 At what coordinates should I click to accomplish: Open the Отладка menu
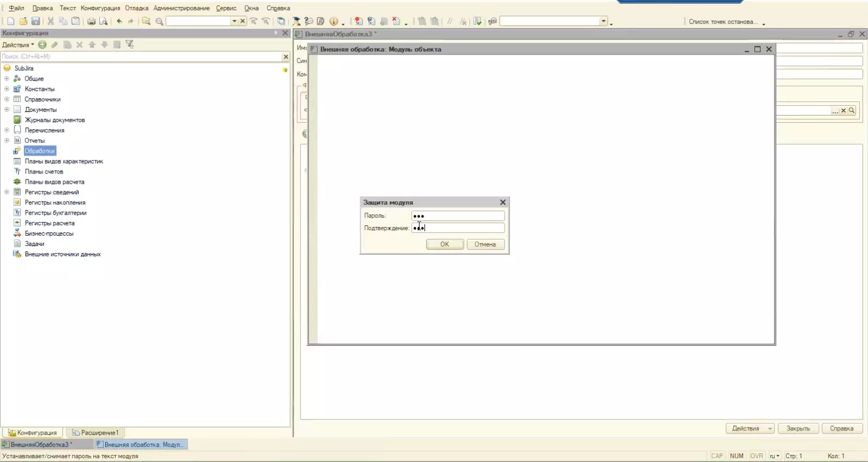tap(136, 8)
